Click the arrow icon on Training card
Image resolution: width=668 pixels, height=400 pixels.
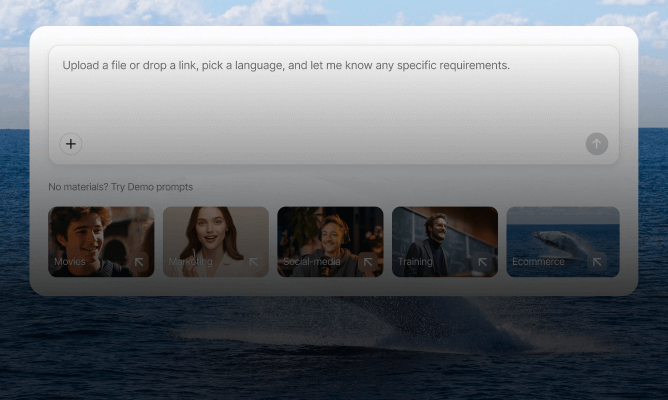coord(483,262)
